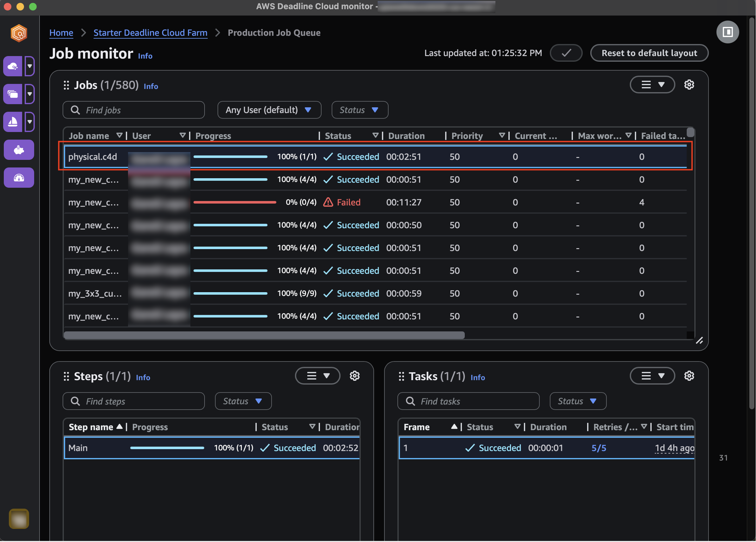
Task: Open the gauge dashboard sidebar icon
Action: (x=19, y=178)
